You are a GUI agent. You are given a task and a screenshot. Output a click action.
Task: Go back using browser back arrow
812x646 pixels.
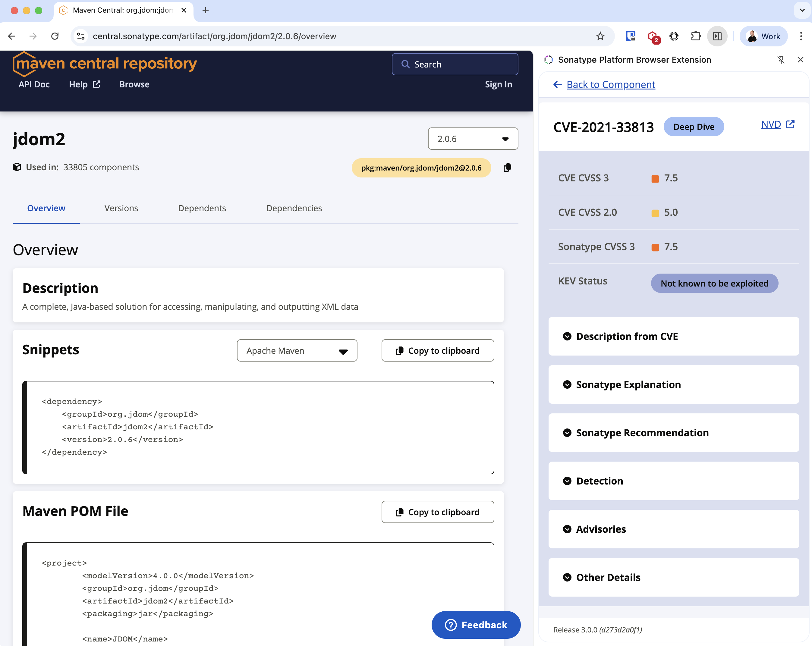(x=12, y=36)
